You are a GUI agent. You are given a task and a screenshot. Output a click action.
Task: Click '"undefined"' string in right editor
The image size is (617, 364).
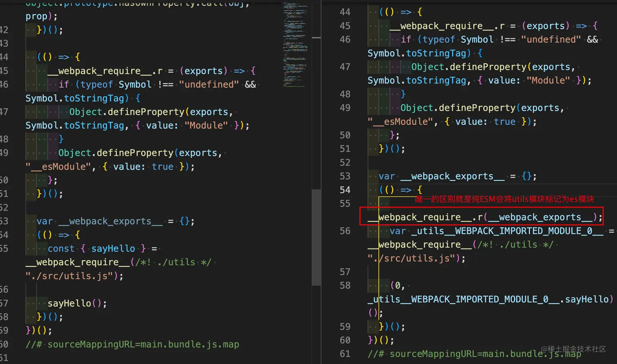pos(551,40)
